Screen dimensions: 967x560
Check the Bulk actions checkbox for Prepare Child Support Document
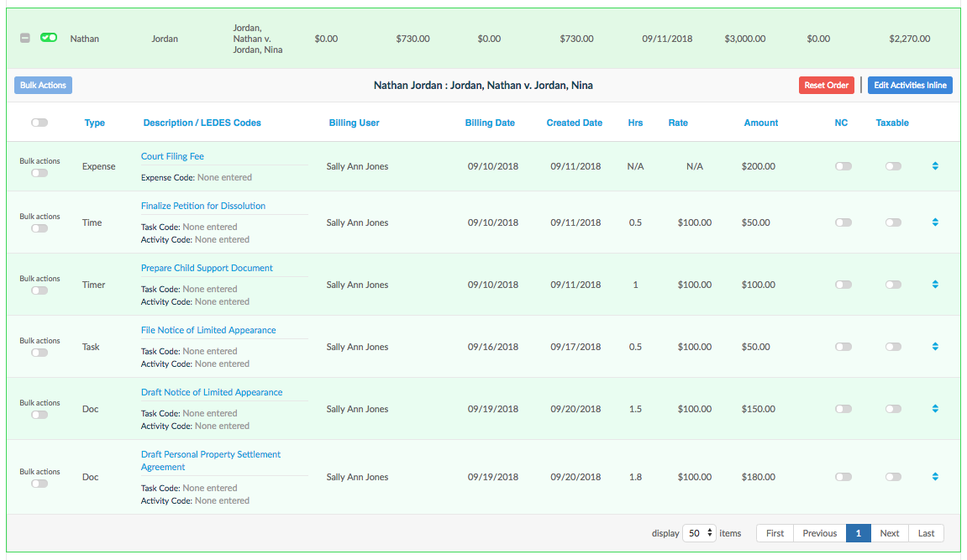(x=39, y=288)
